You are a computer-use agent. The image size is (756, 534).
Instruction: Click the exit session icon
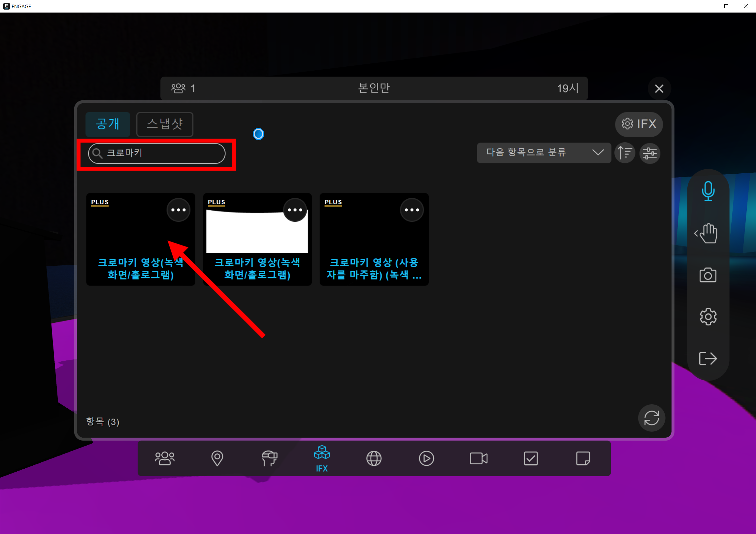click(708, 358)
